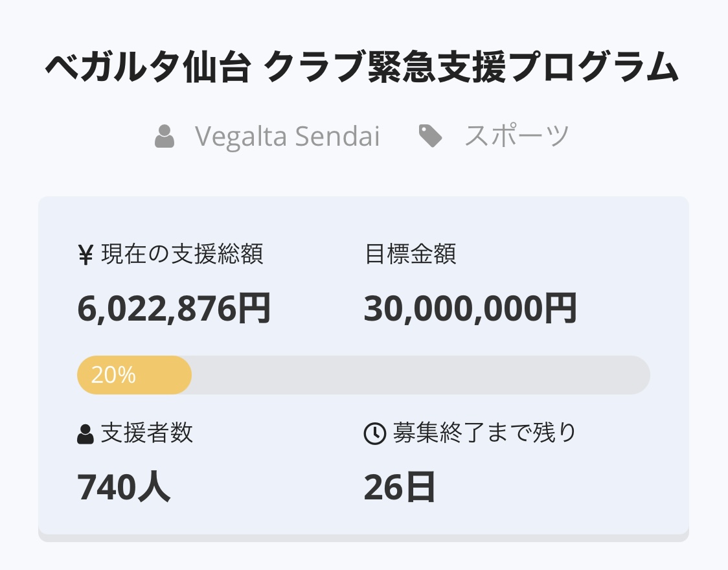Click the person icon beside 支援者数

tap(85, 433)
